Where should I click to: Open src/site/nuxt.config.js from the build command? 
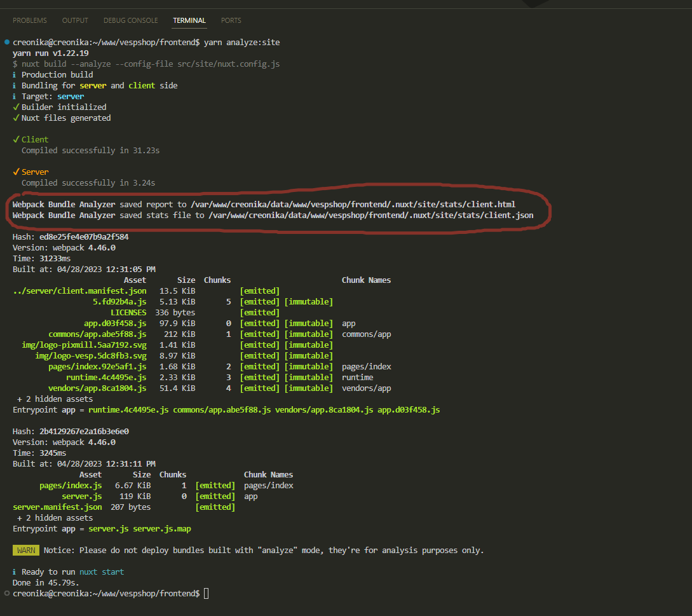[229, 64]
